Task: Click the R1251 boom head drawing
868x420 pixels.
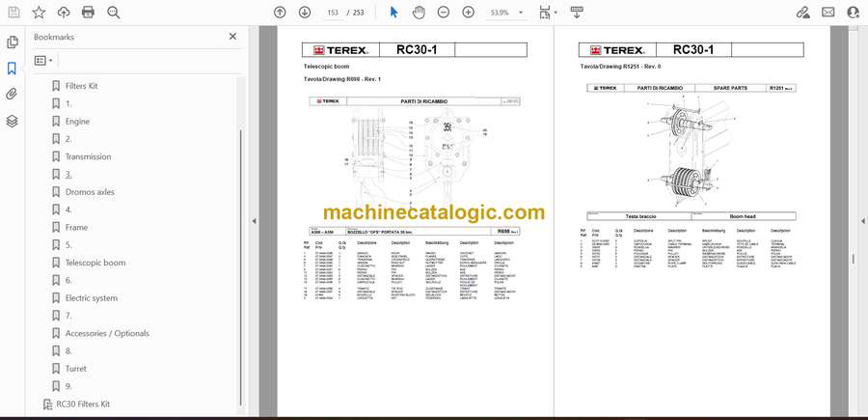Action: pyautogui.click(x=691, y=151)
